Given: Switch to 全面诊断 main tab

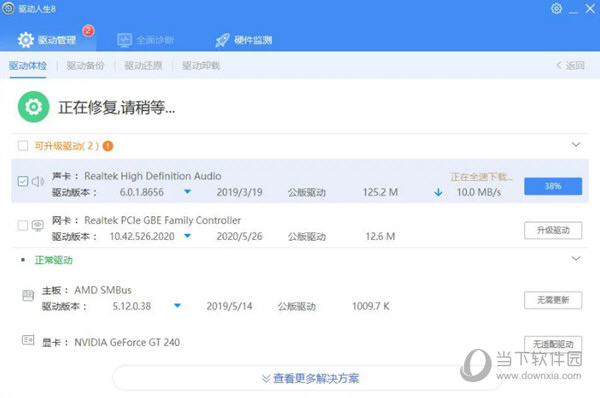Looking at the screenshot, I should pyautogui.click(x=146, y=40).
